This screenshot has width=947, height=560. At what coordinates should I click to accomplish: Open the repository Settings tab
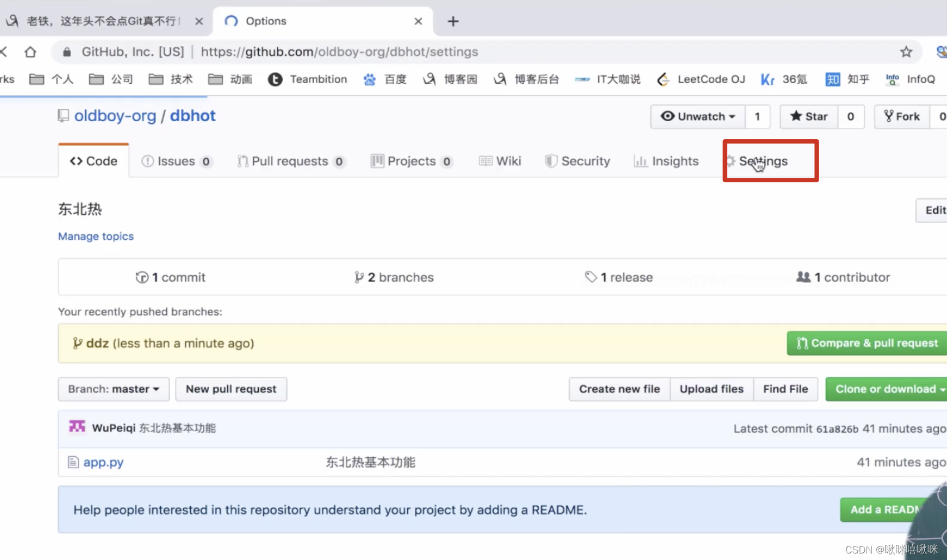pos(757,161)
